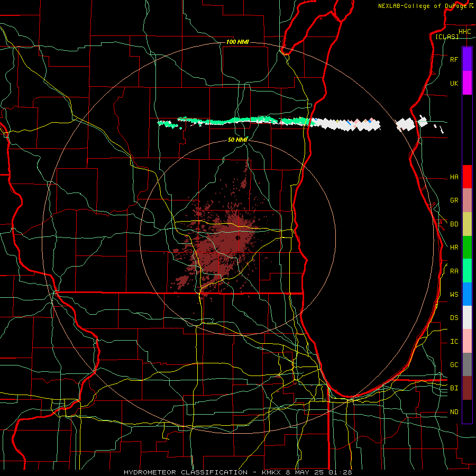The height and width of the screenshot is (476, 476).
Task: Click the "50 NMI" range ring label
Action: [x=237, y=140]
